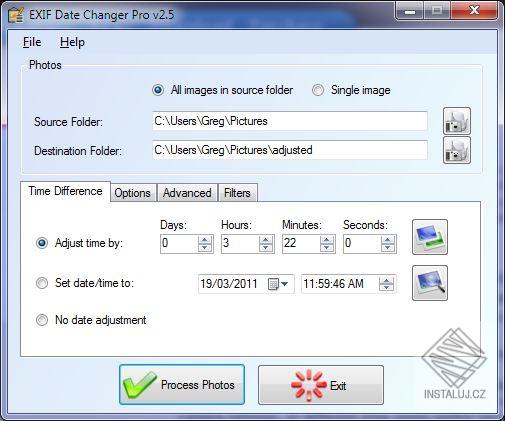The width and height of the screenshot is (505, 421).
Task: Open the calendar dropdown for 19/03/2011
Action: pos(278,284)
